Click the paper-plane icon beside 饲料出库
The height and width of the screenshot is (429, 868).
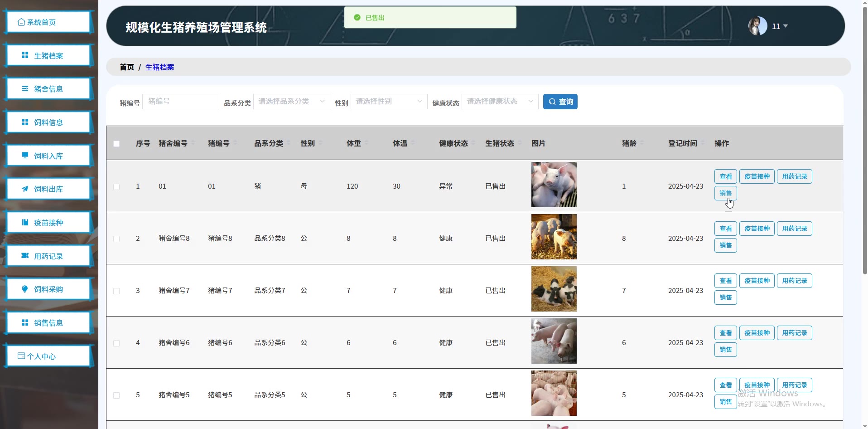(x=25, y=189)
